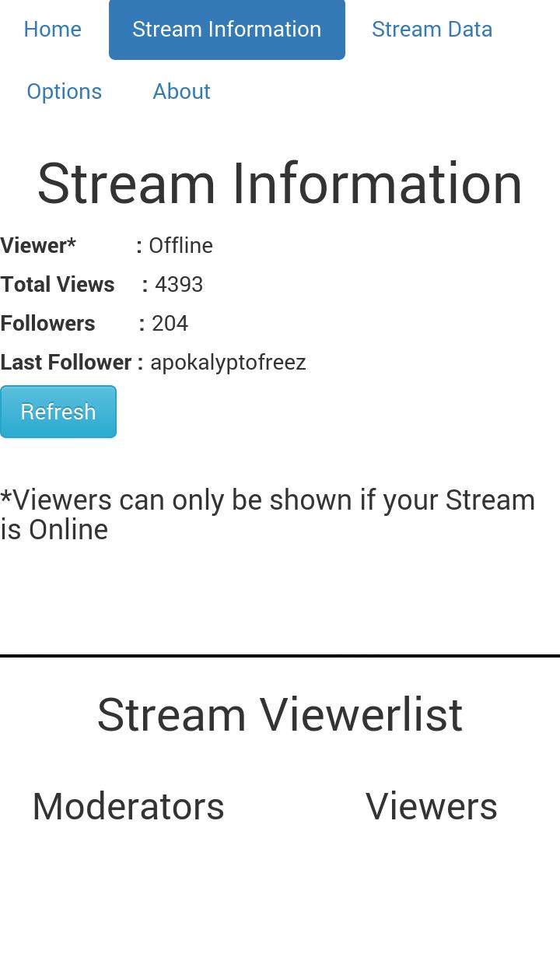
Task: Click last follower name apokalyptofreez
Action: (228, 363)
